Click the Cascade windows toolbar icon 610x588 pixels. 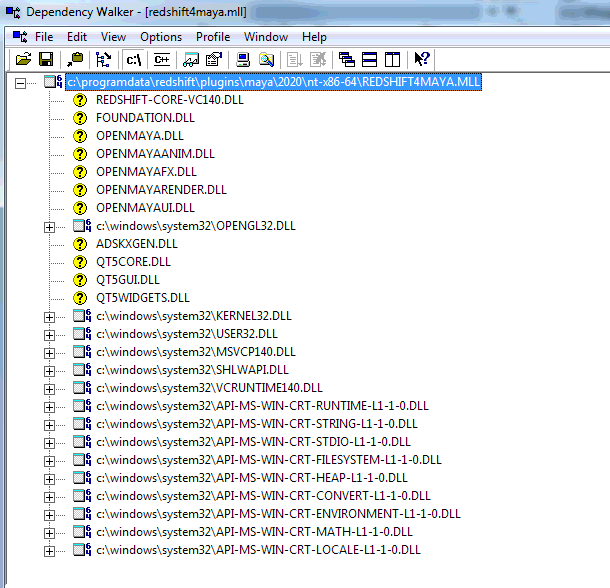tap(346, 60)
